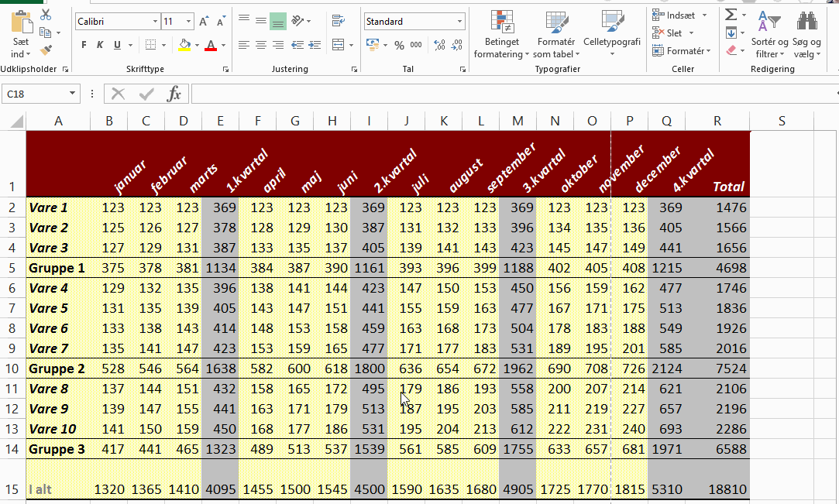This screenshot has height=504, width=839.
Task: Toggle bold F formatting
Action: (84, 46)
